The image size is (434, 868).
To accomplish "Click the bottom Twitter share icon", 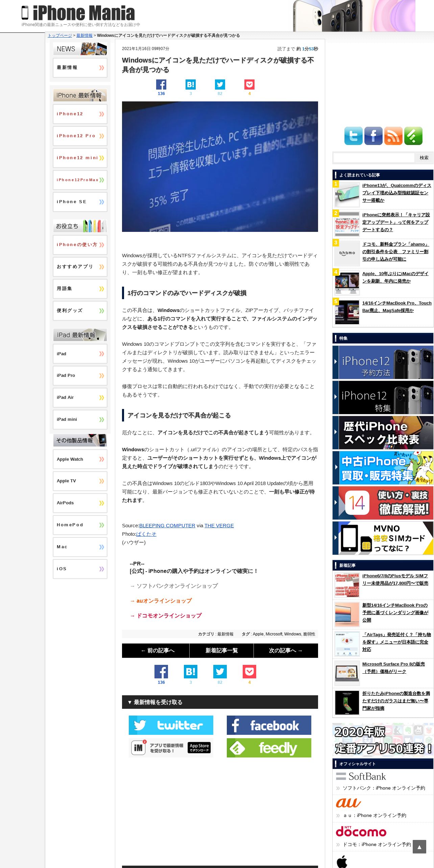I will (220, 672).
